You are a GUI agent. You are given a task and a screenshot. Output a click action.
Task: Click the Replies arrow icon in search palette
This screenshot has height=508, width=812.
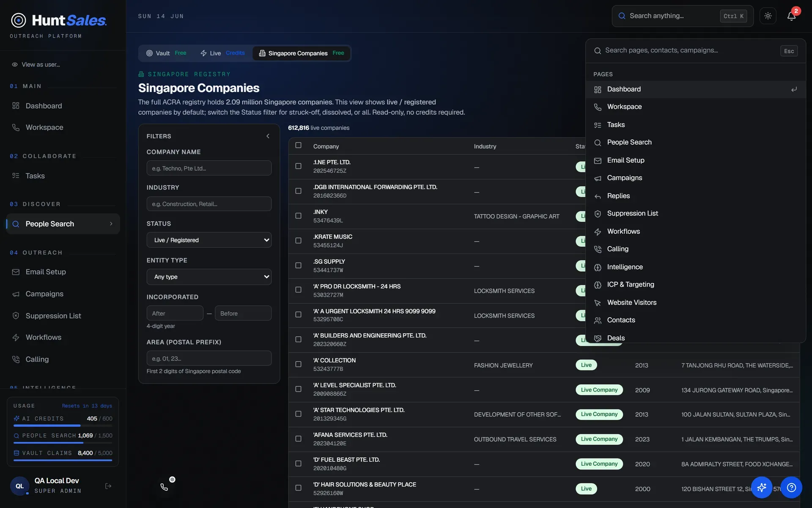(598, 196)
